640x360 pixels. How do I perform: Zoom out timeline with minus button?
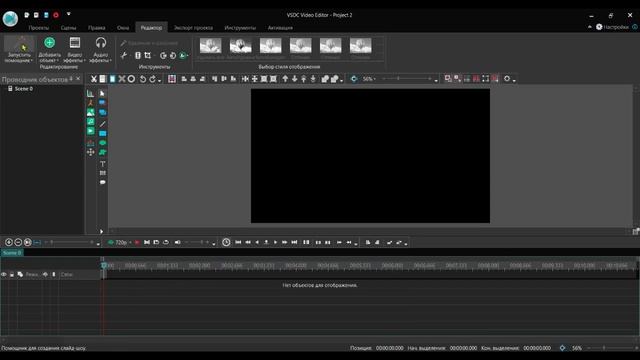[18, 242]
